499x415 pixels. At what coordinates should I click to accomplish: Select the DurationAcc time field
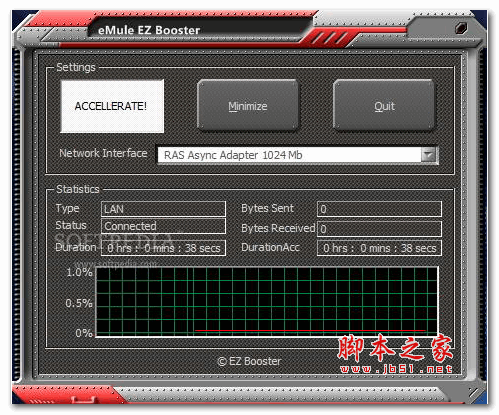pos(379,248)
